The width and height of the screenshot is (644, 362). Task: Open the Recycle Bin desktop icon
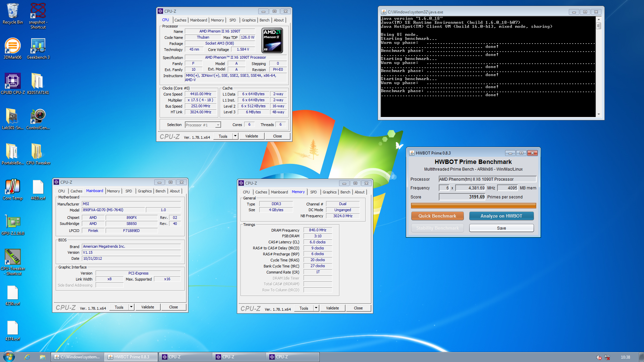[x=12, y=14]
